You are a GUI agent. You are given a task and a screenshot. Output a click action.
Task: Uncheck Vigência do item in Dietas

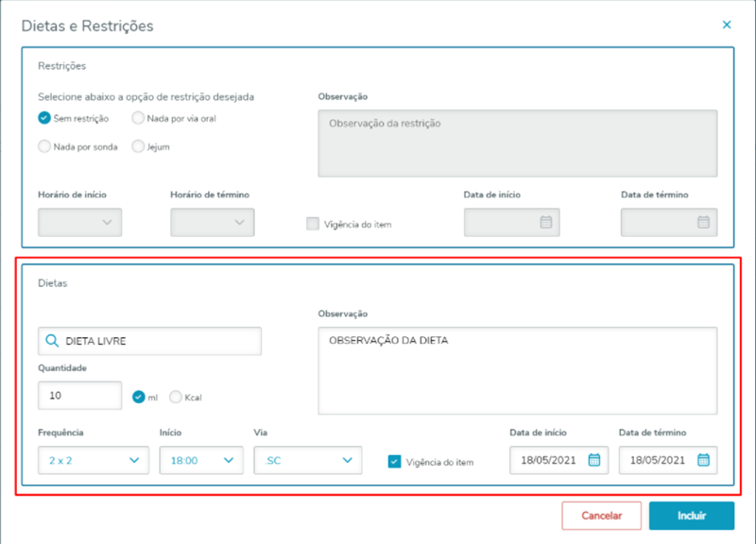click(394, 462)
